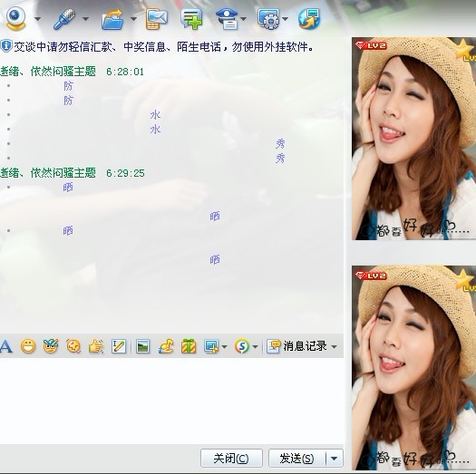This screenshot has width=476, height=474.
Task: Expand the voice chat dropdown arrow
Action: [x=85, y=19]
